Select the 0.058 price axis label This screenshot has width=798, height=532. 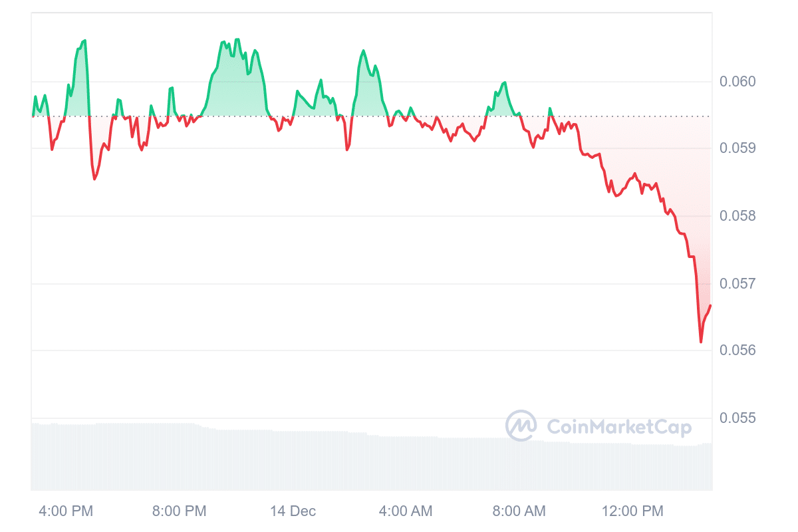737,216
